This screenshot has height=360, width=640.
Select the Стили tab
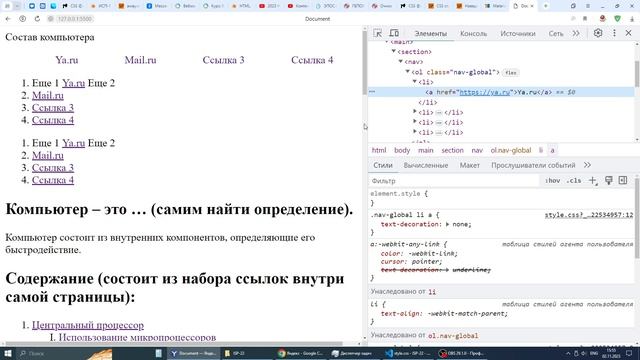383,165
